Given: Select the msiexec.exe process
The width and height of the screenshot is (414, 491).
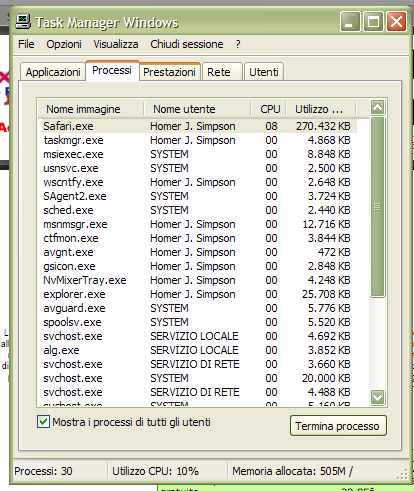Looking at the screenshot, I should [x=199, y=154].
